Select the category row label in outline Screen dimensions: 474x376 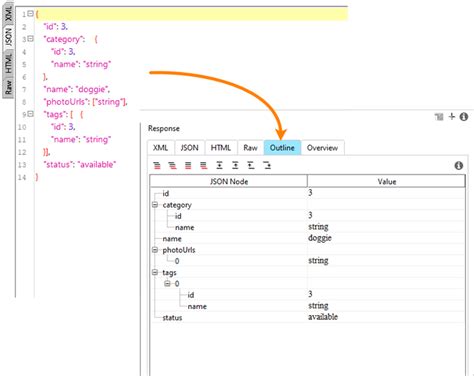coord(177,205)
